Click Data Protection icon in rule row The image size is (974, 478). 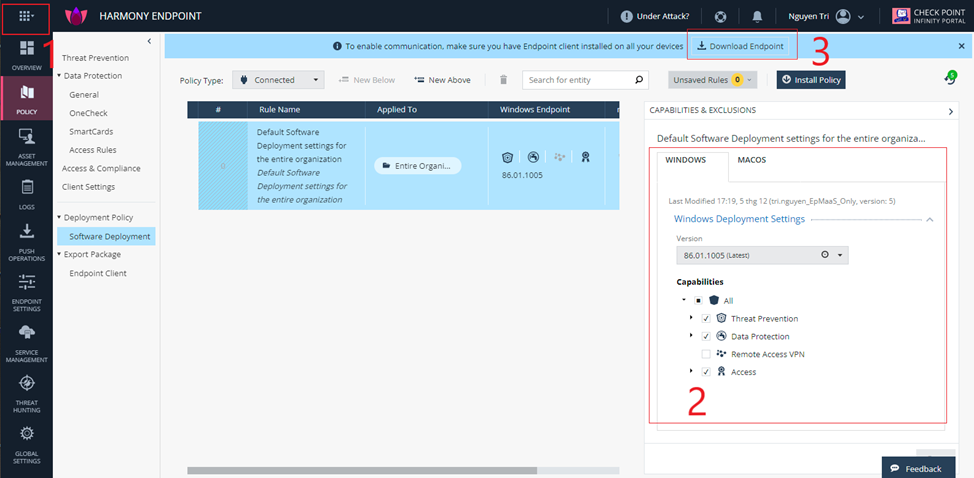click(x=532, y=158)
